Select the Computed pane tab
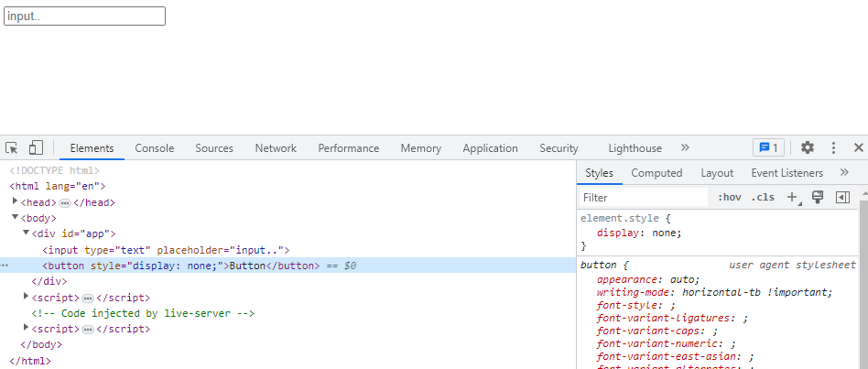 point(656,173)
